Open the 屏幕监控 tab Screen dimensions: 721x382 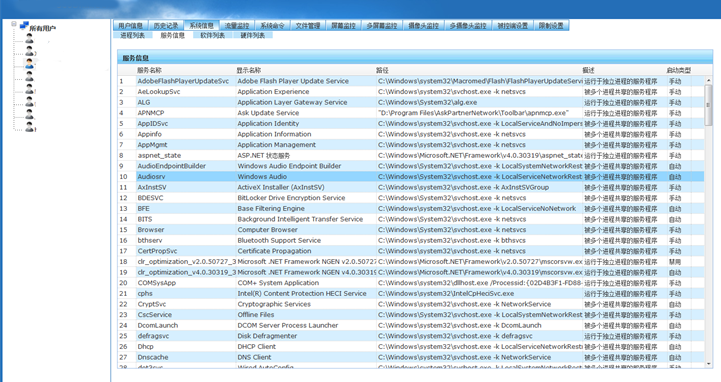point(343,26)
